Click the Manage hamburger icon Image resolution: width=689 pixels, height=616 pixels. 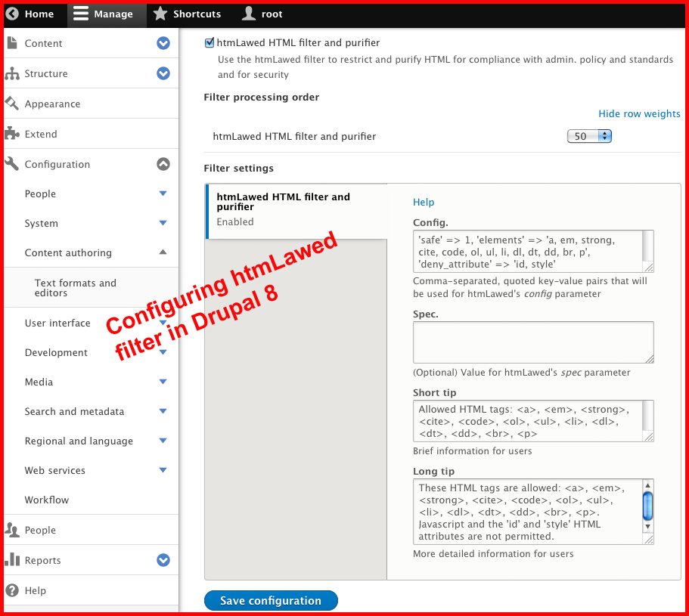(81, 14)
